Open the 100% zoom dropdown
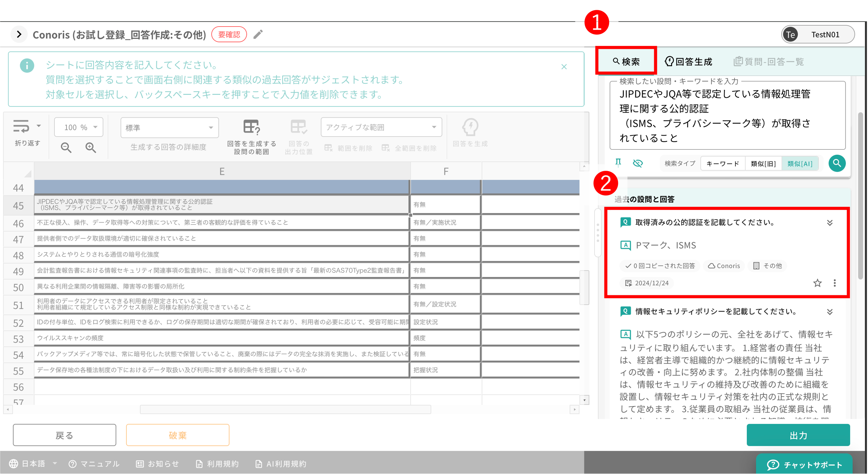 79,127
